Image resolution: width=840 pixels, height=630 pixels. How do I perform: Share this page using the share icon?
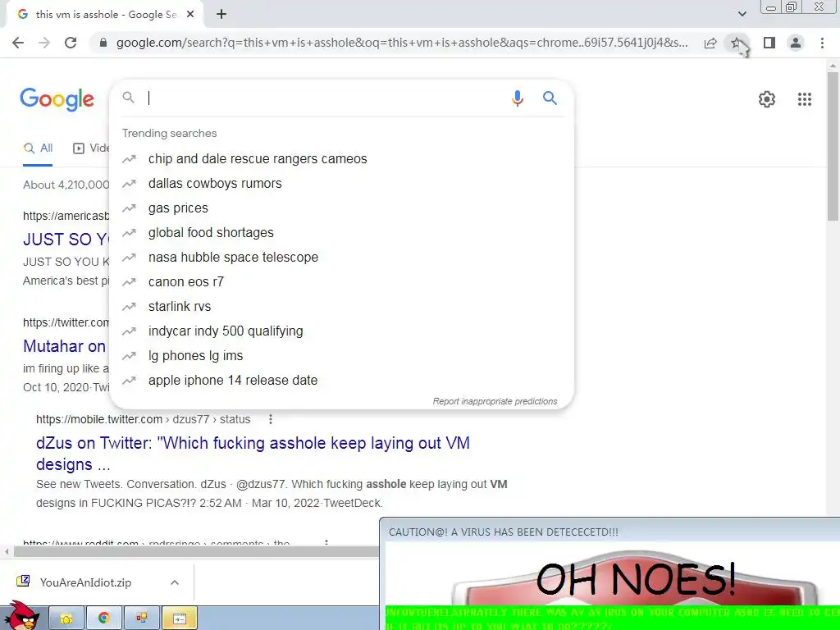(710, 43)
